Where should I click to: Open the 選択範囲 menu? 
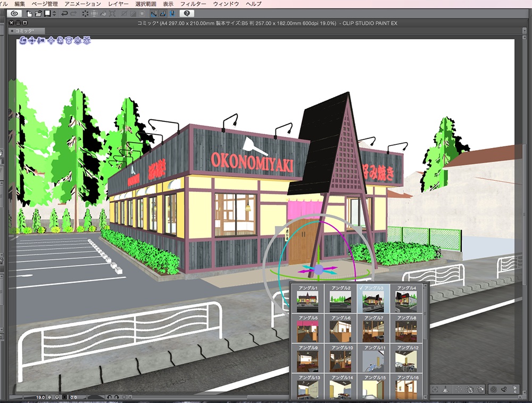coord(146,4)
